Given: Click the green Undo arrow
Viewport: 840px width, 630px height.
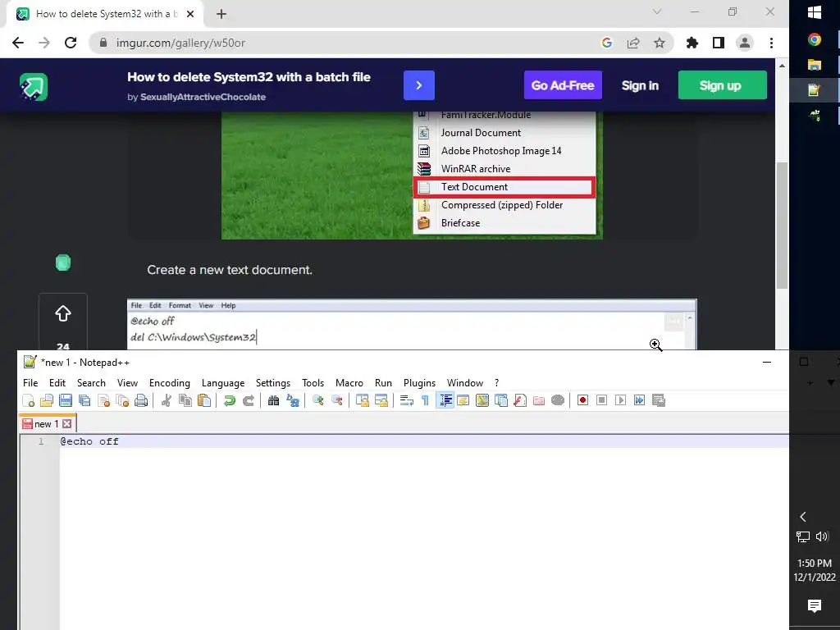Looking at the screenshot, I should [230, 400].
